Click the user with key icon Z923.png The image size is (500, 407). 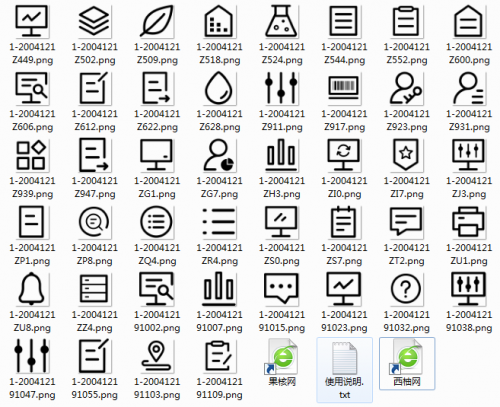[406, 88]
